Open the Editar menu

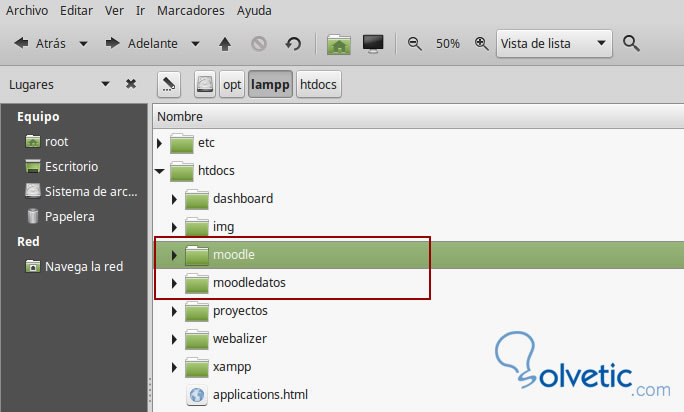click(76, 10)
